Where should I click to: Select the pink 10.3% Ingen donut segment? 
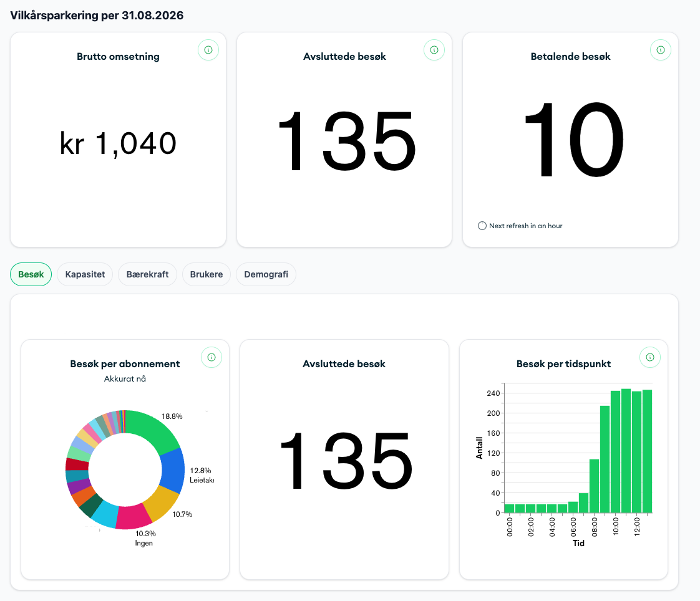click(133, 517)
